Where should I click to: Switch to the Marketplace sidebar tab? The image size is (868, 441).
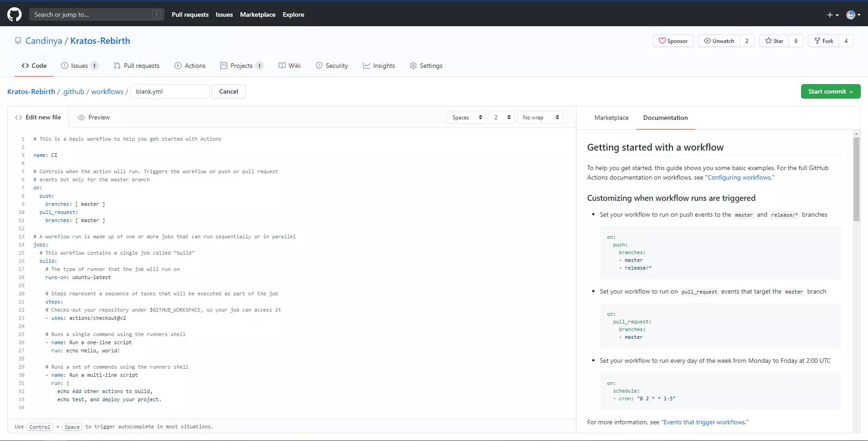point(611,118)
